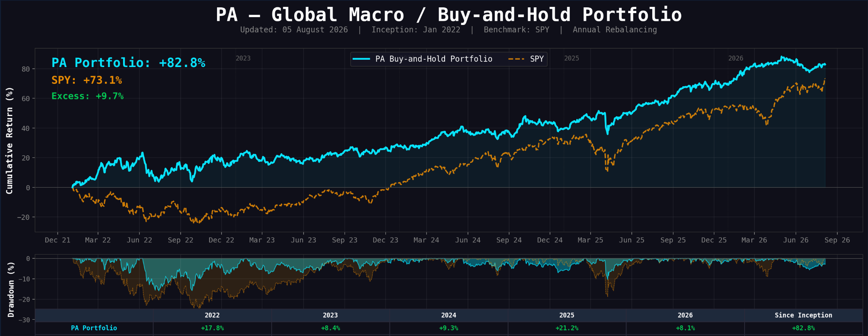Click the "2022" column header in returns table
The width and height of the screenshot is (868, 336).
tap(212, 315)
